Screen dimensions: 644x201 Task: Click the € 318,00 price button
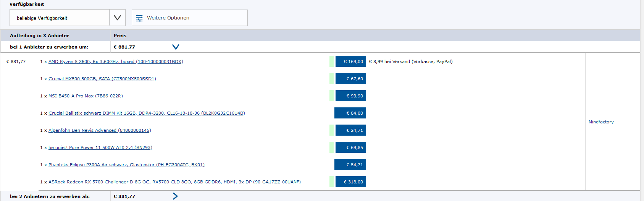tap(351, 182)
